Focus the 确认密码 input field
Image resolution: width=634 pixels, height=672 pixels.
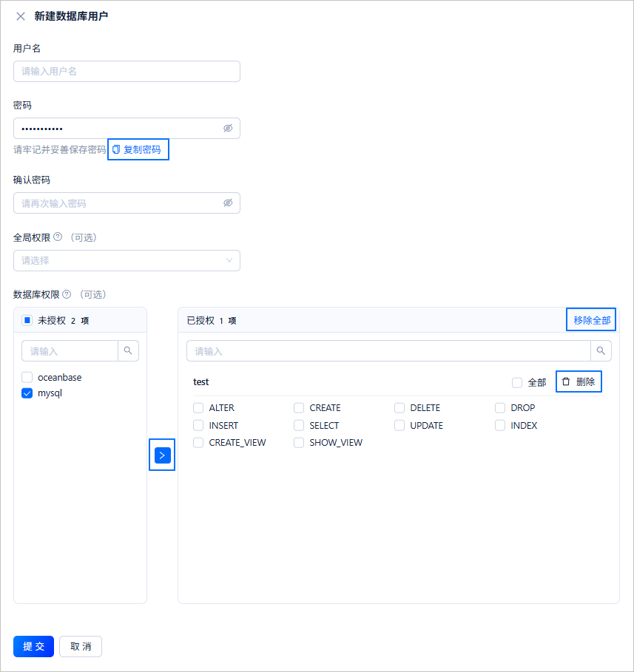point(127,203)
